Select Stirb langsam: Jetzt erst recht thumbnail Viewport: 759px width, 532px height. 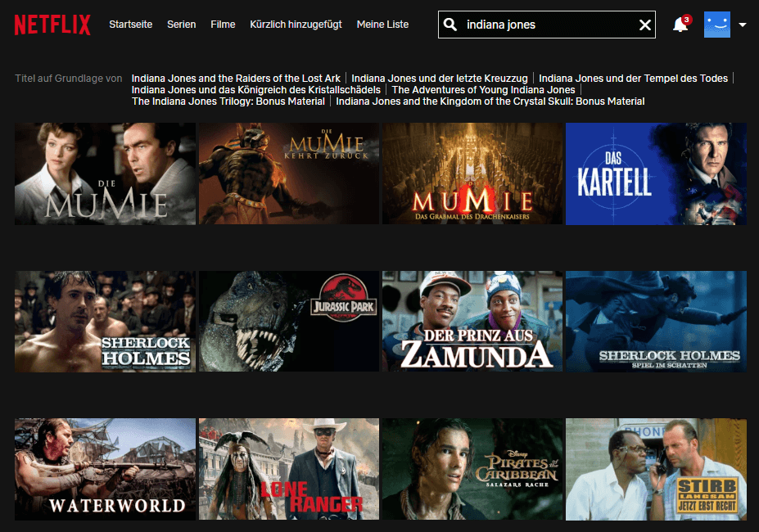(x=656, y=470)
